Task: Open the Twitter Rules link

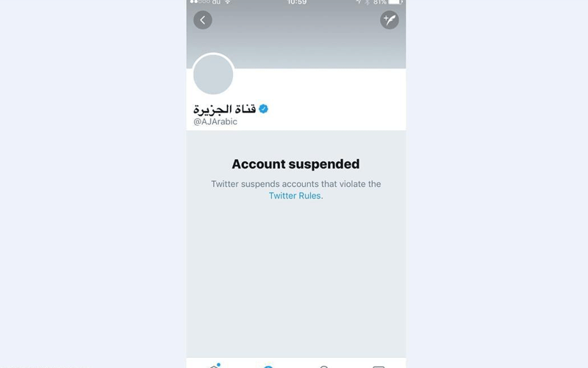Action: pyautogui.click(x=295, y=196)
